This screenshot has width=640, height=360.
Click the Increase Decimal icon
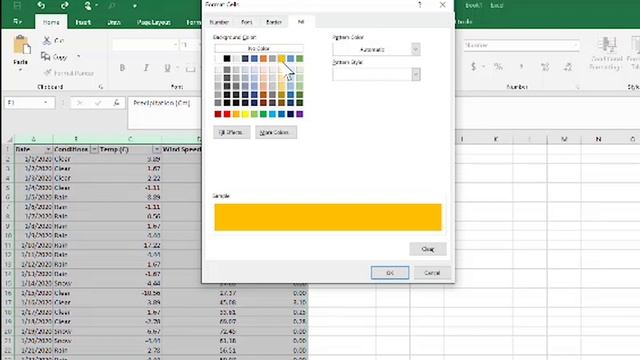tap(545, 67)
